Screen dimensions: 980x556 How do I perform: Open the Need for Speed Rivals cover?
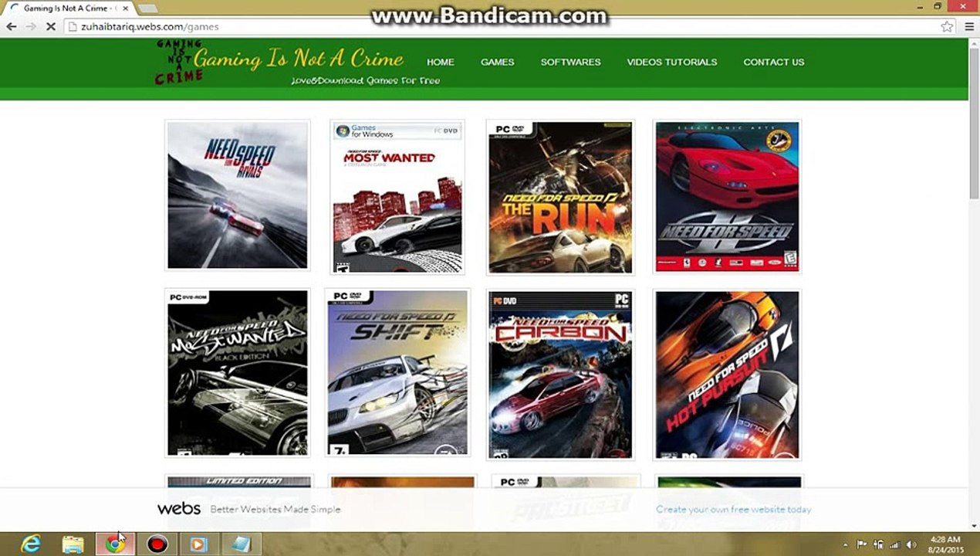[238, 195]
